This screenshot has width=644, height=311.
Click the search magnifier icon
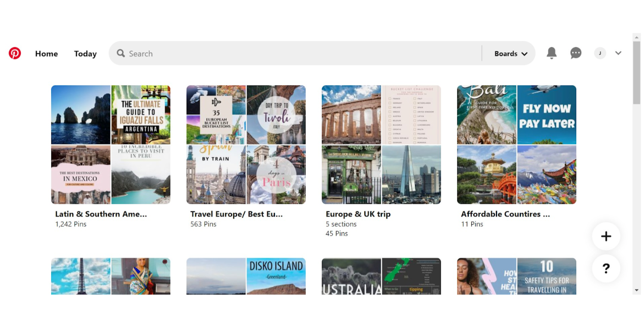(121, 53)
